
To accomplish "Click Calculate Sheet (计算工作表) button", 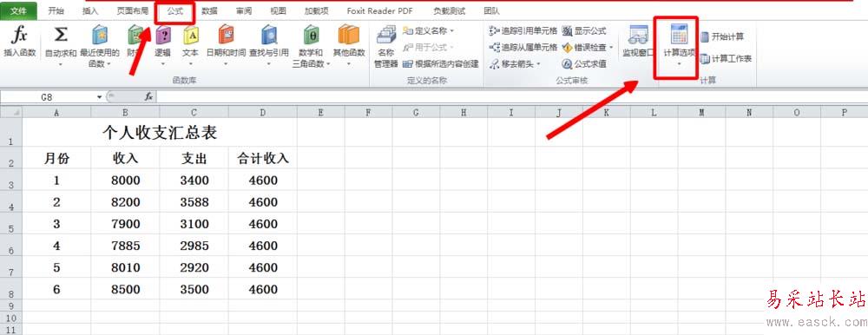I will click(x=726, y=59).
